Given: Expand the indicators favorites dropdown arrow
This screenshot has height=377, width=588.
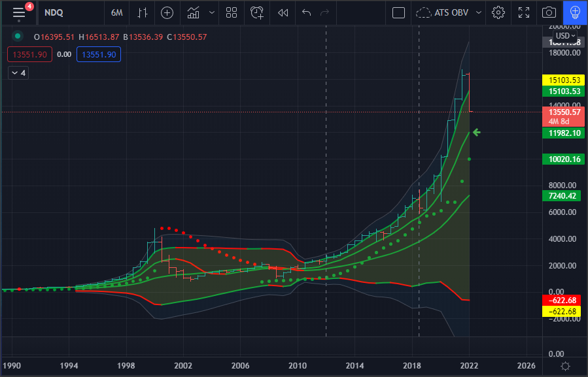Looking at the screenshot, I should pyautogui.click(x=212, y=13).
